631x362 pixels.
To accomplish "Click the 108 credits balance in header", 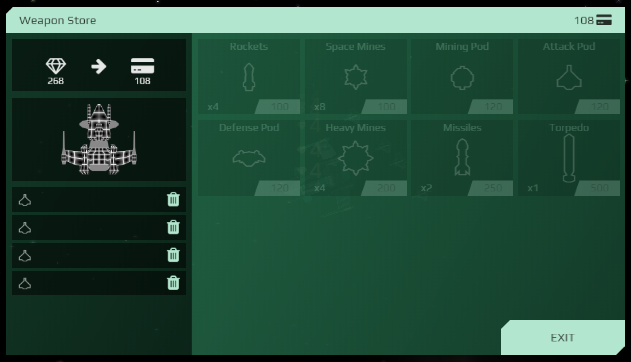I will pyautogui.click(x=584, y=20).
